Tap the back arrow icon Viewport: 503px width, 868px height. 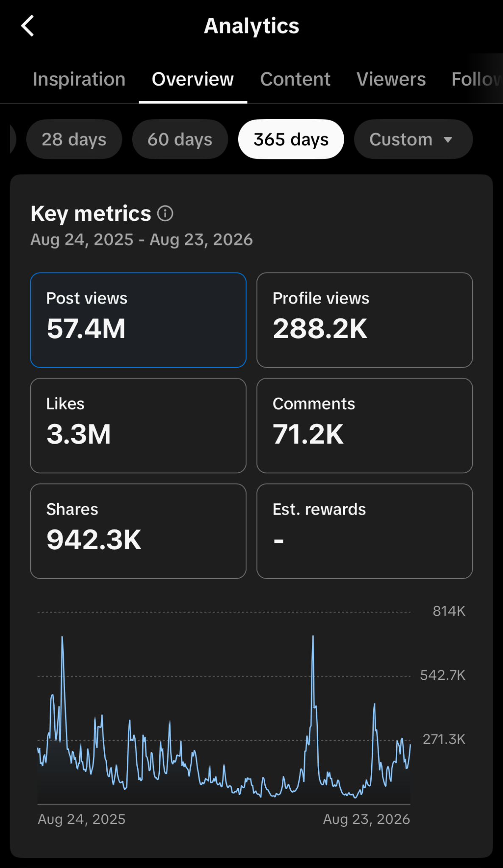pyautogui.click(x=28, y=26)
